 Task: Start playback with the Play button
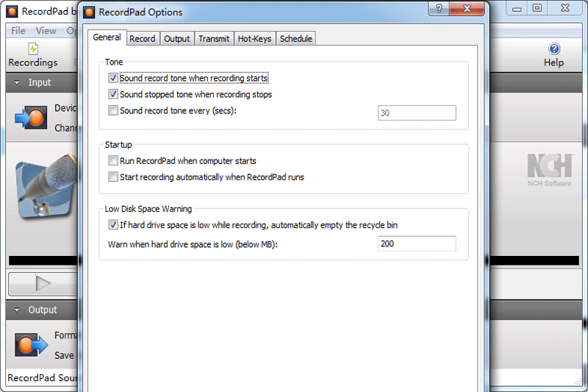click(x=43, y=283)
